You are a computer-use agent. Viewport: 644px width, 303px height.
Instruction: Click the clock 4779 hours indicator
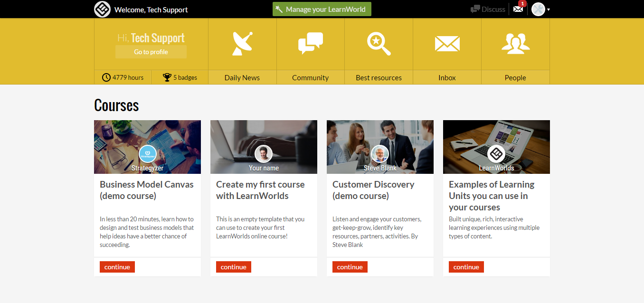pos(123,77)
